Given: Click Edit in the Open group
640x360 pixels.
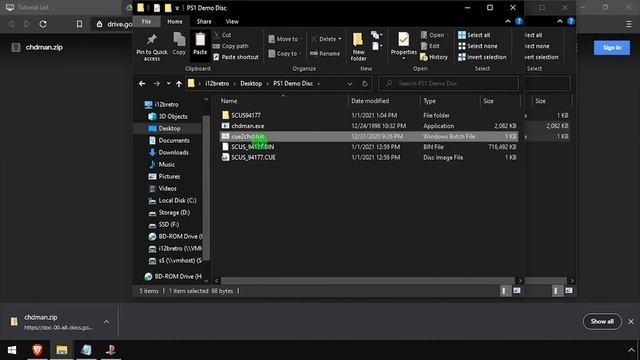Looking at the screenshot, I should (430, 46).
